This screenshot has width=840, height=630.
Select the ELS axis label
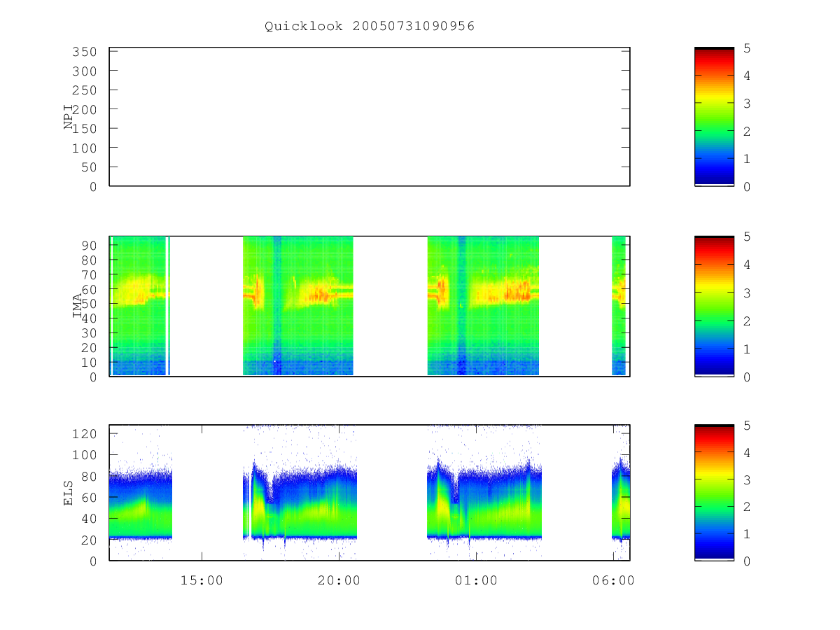pos(69,493)
